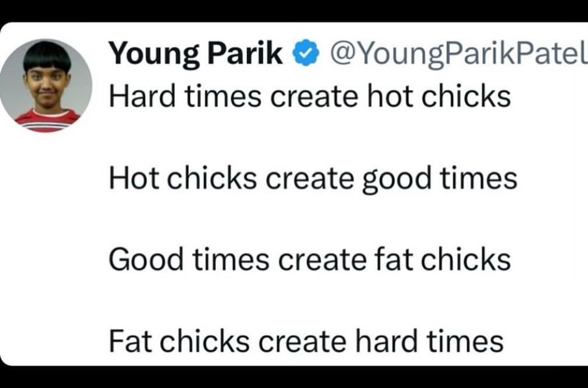Viewport: 588px width, 388px height.
Task: Click 'fat' in the third tweet line
Action: click(x=393, y=260)
